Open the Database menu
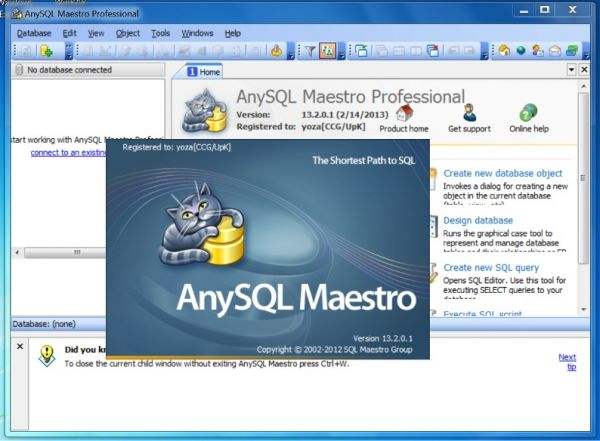The height and width of the screenshot is (441, 600). coord(34,33)
